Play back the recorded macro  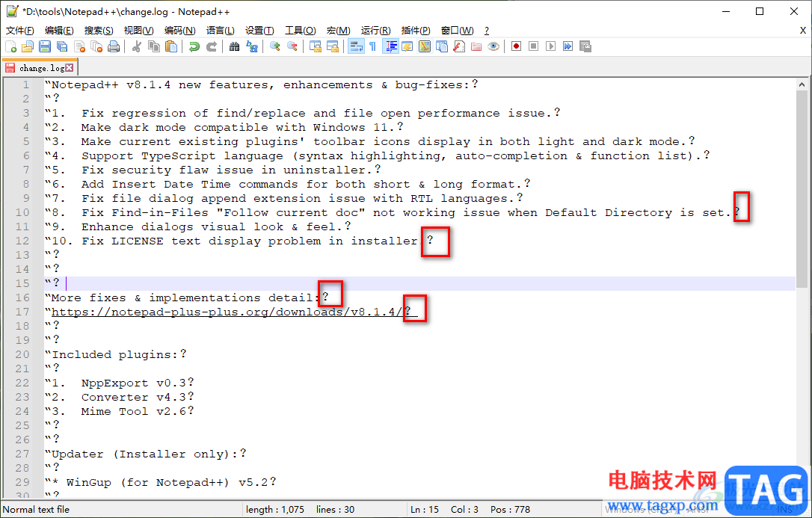coord(551,46)
